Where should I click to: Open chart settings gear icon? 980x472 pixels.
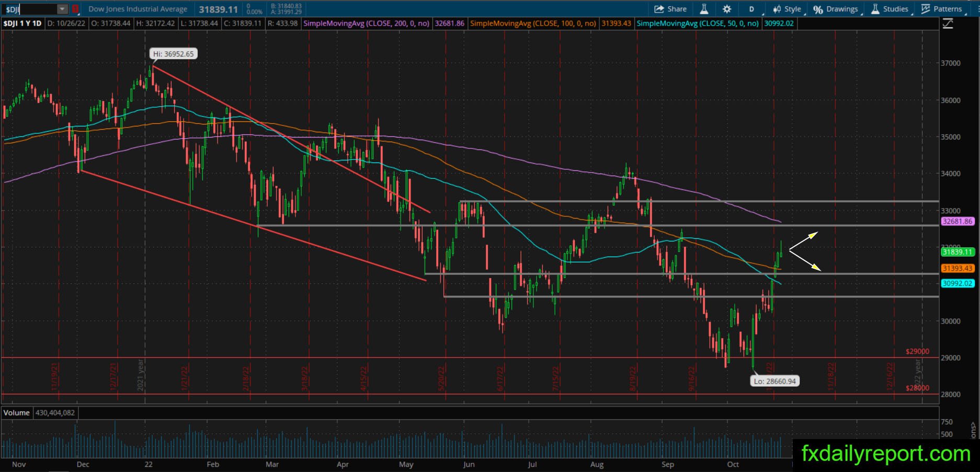[x=727, y=9]
